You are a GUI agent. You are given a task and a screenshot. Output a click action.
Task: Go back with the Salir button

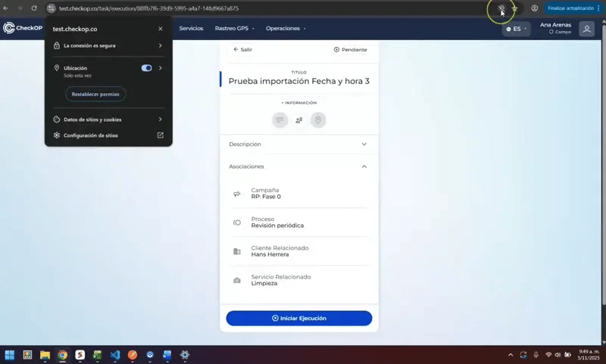click(243, 49)
